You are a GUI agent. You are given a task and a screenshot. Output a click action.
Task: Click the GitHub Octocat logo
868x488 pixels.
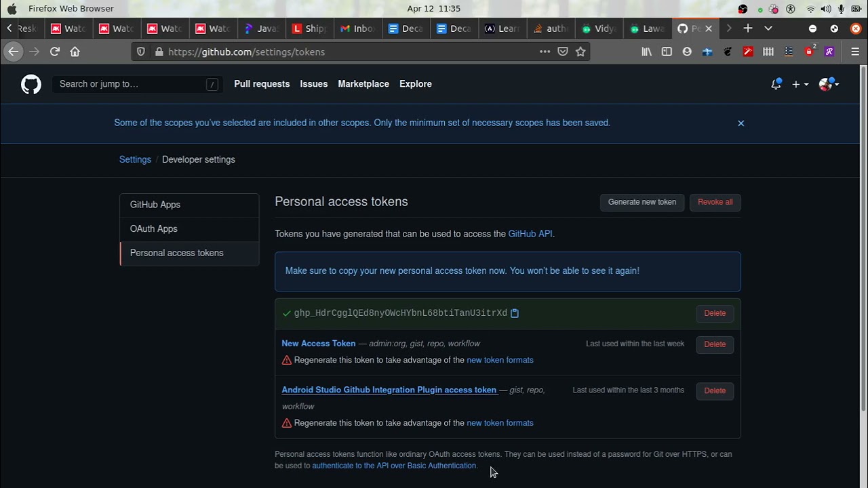[x=31, y=84]
